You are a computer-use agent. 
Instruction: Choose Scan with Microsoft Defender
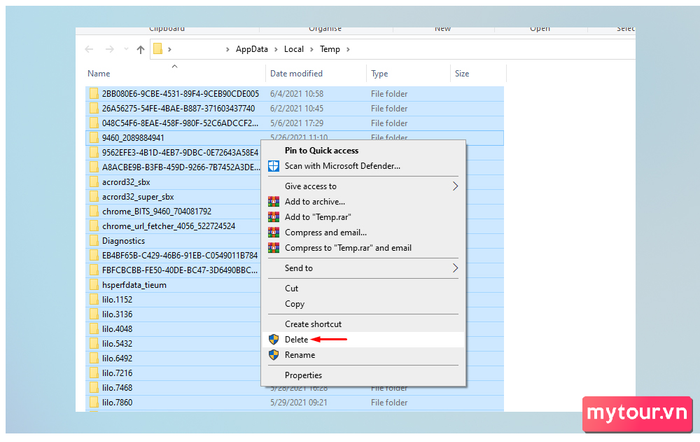point(342,166)
